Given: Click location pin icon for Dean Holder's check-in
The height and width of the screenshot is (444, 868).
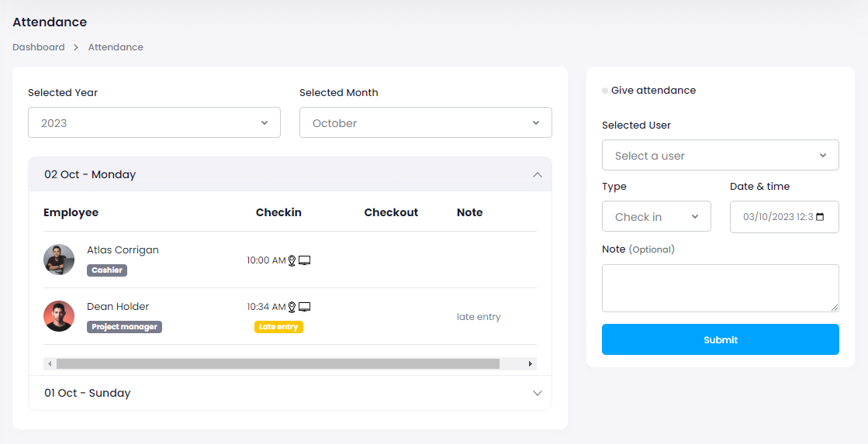Looking at the screenshot, I should (292, 308).
